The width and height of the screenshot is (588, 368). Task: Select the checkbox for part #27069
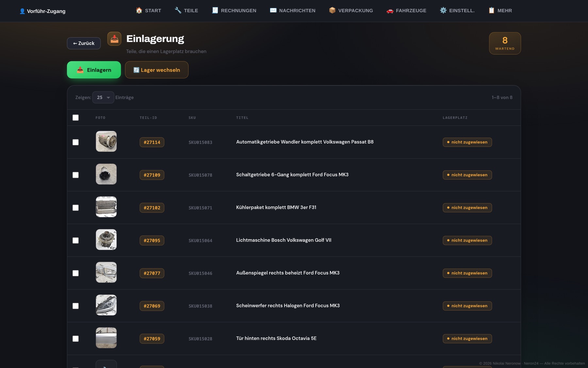(75, 306)
